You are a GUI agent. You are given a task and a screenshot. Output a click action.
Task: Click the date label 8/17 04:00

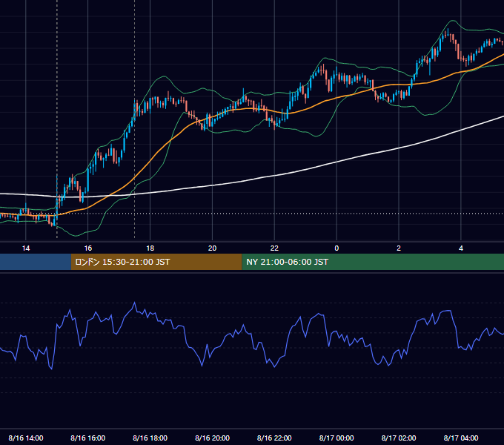tap(461, 438)
